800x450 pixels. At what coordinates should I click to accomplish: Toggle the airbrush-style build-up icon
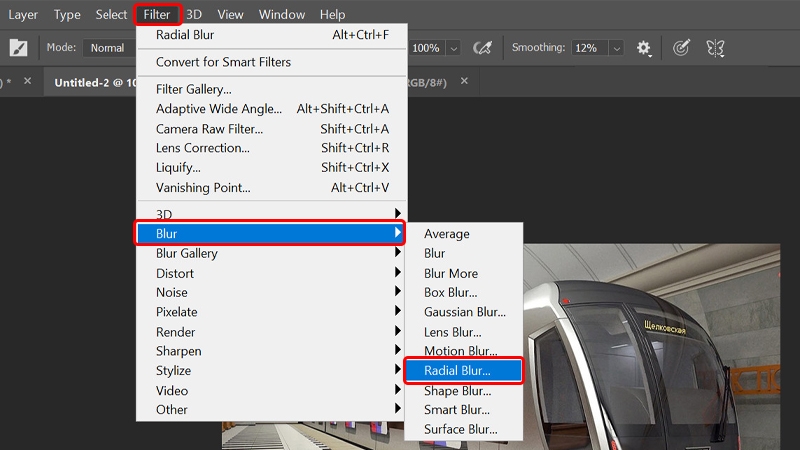(x=482, y=48)
